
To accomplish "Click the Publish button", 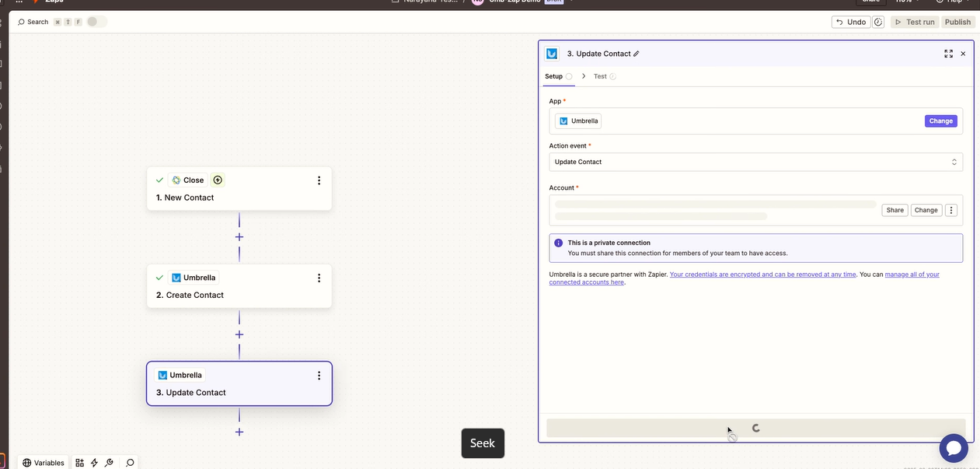I will tap(957, 22).
